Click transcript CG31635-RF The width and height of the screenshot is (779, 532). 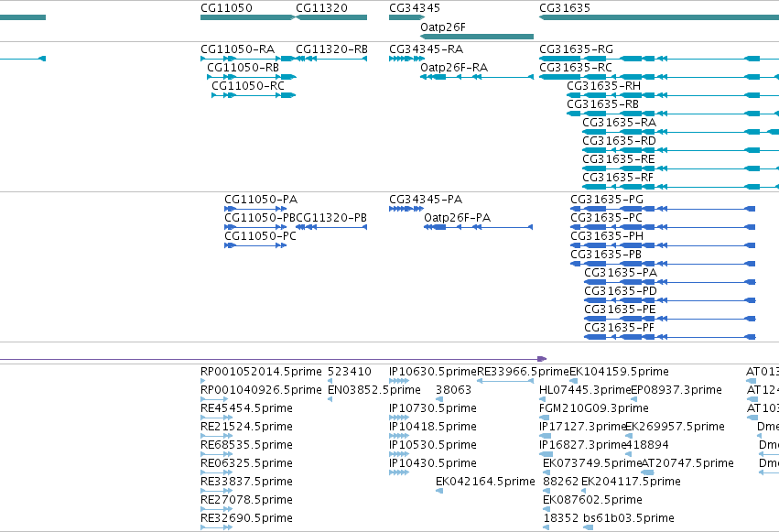tap(618, 178)
